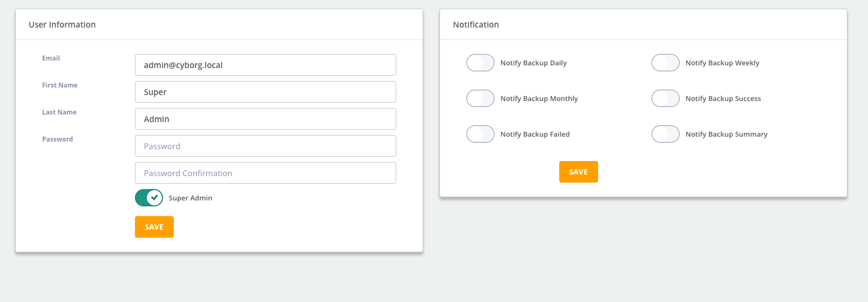Click the Super Admin label
The image size is (868, 302).
pyautogui.click(x=191, y=198)
